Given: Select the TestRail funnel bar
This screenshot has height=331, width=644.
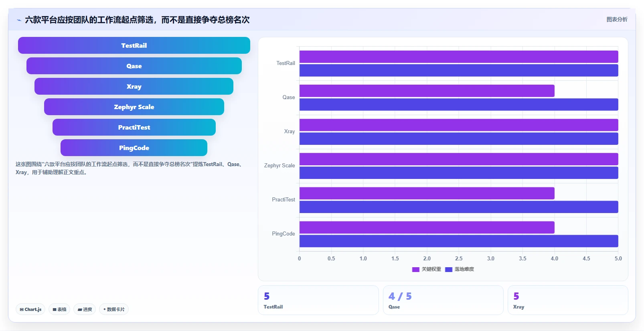Looking at the screenshot, I should click(x=134, y=45).
